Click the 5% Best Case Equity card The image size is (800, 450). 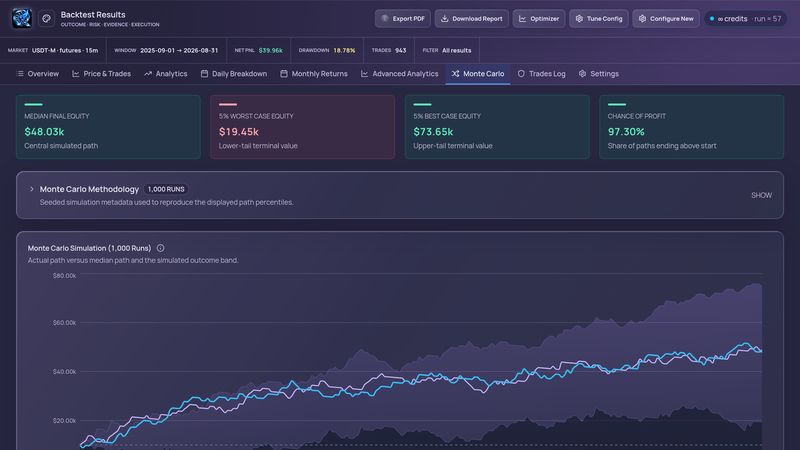pos(497,127)
